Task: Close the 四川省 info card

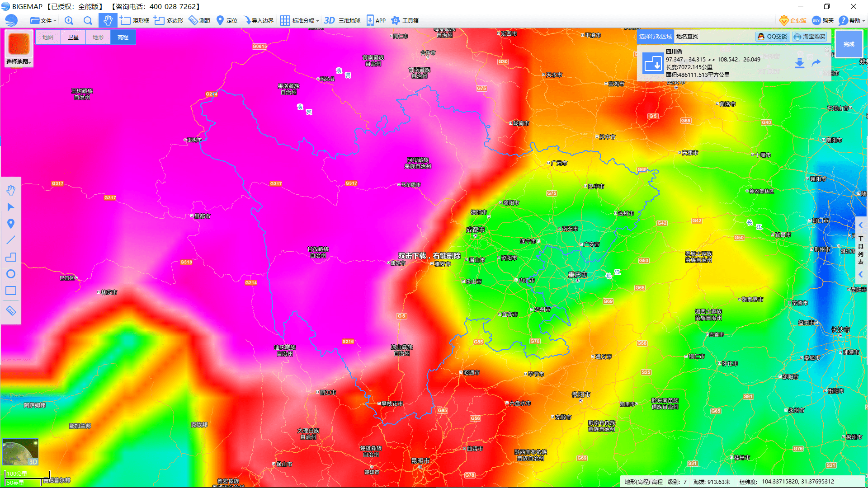Action: tap(827, 49)
